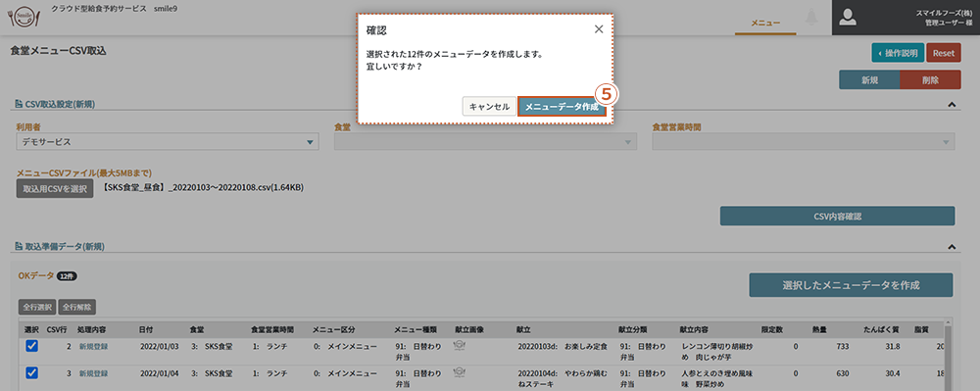Viewport: 980px width, 391px height.
Task: Click the 2022/01/03 date cell
Action: (x=160, y=346)
